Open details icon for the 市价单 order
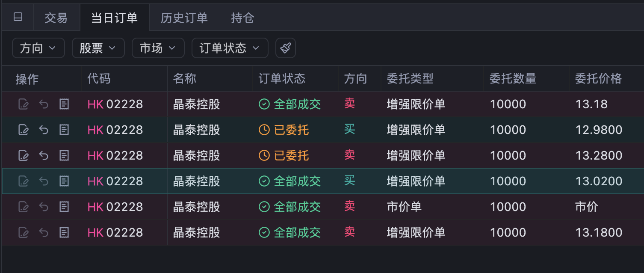 coord(64,207)
